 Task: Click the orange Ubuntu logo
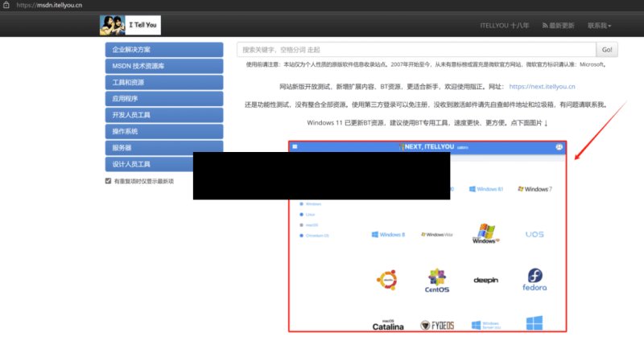[x=387, y=280]
